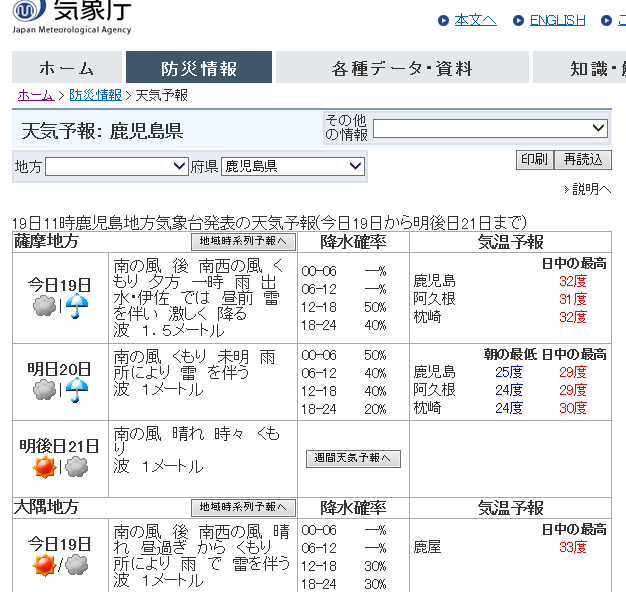Click 防災情報 breadcrumb link
Image resolution: width=626 pixels, height=592 pixels.
click(95, 95)
